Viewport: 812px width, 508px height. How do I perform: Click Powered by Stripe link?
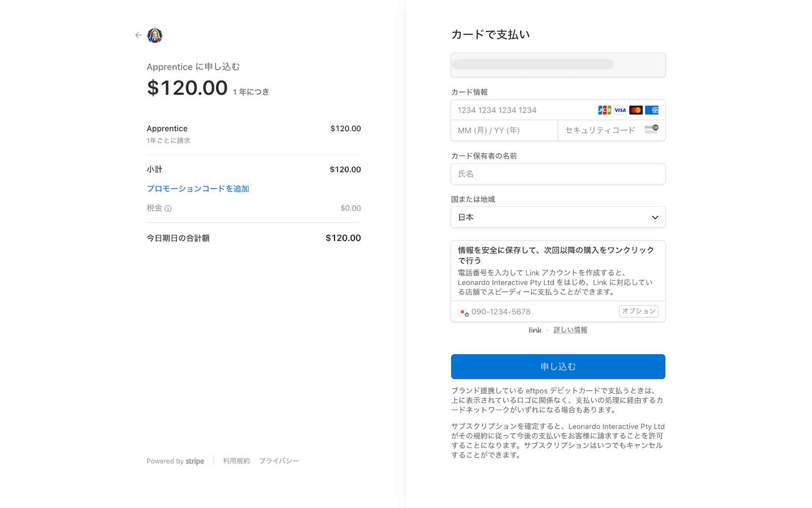coord(176,461)
